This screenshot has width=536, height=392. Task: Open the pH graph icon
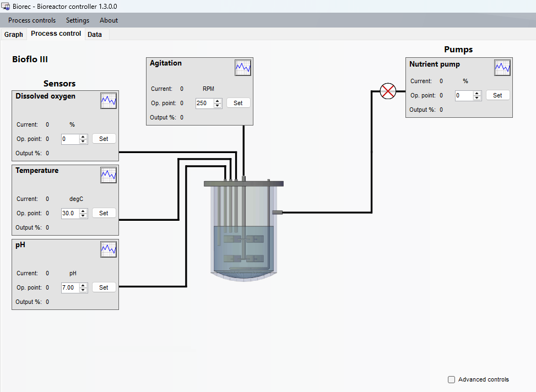[109, 249]
